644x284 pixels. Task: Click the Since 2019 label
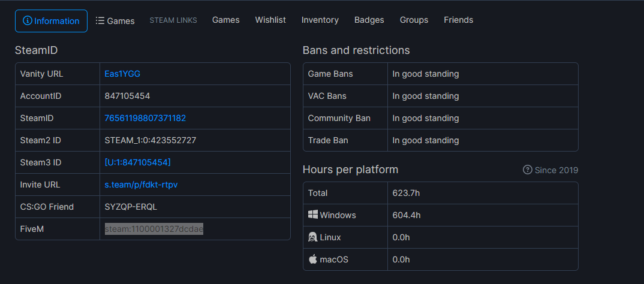pyautogui.click(x=556, y=170)
